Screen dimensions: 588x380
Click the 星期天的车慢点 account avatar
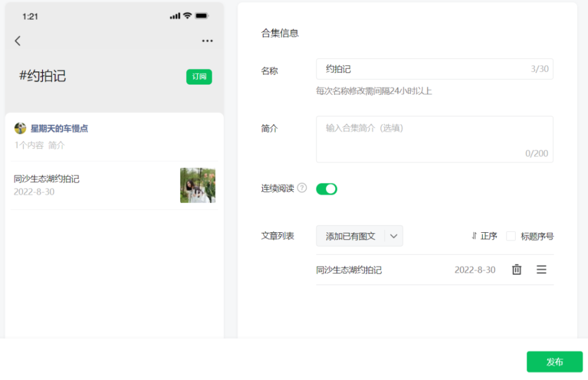[x=21, y=128]
